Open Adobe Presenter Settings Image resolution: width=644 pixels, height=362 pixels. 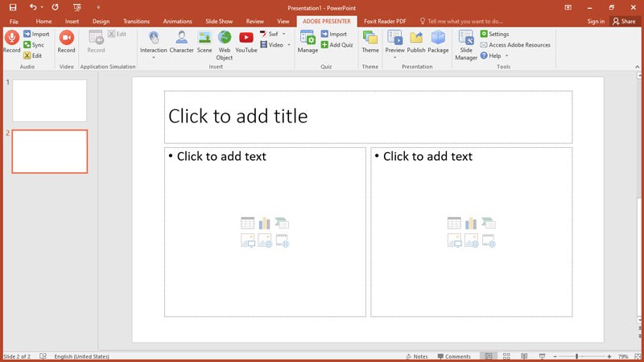coord(494,34)
